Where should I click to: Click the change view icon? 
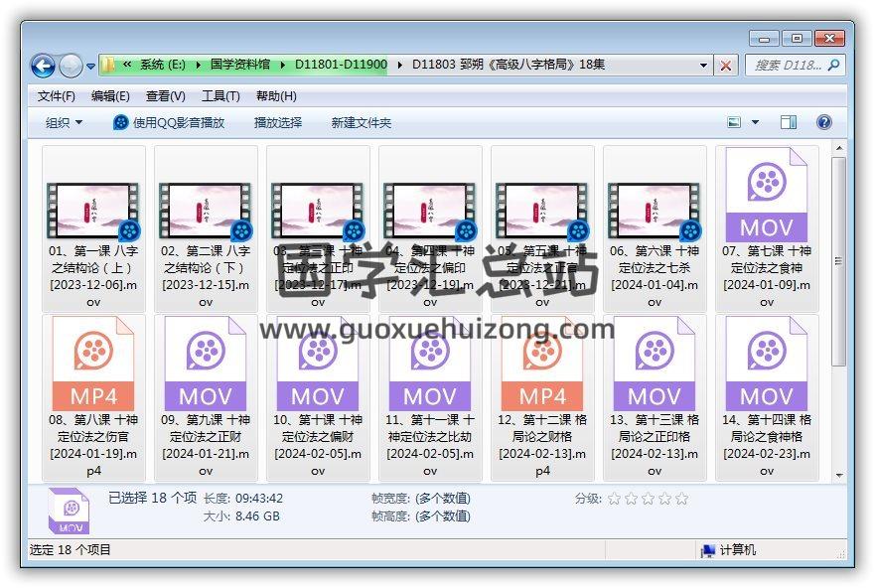(735, 122)
